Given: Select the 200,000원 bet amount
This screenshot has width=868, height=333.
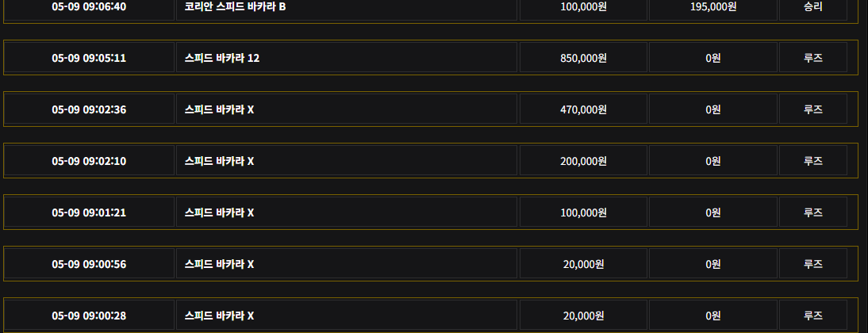Looking at the screenshot, I should (583, 161).
